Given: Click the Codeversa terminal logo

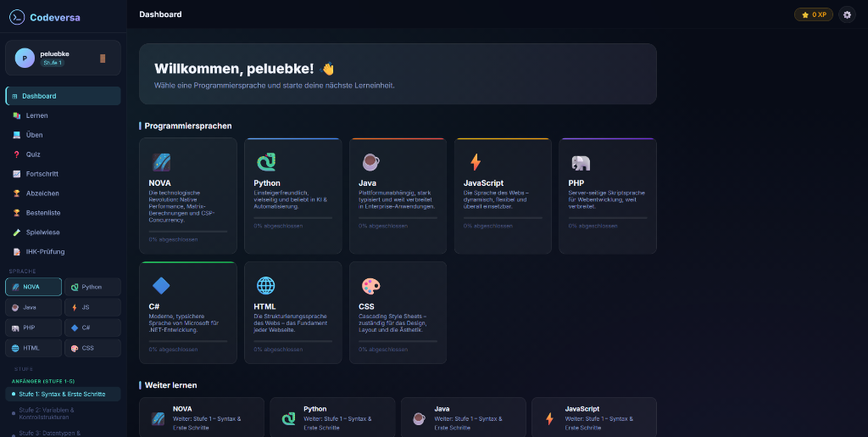Looking at the screenshot, I should coord(17,17).
